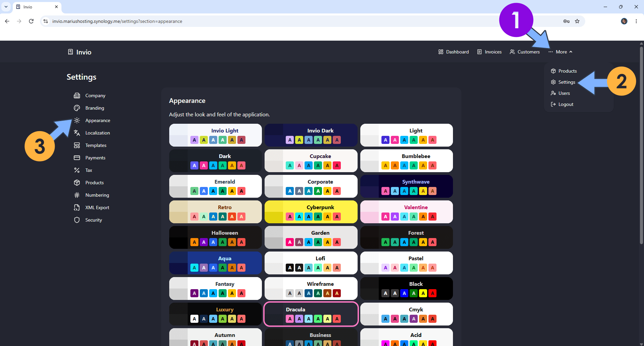Open Chrome three-dot menu
This screenshot has height=346, width=644.
coord(636,21)
